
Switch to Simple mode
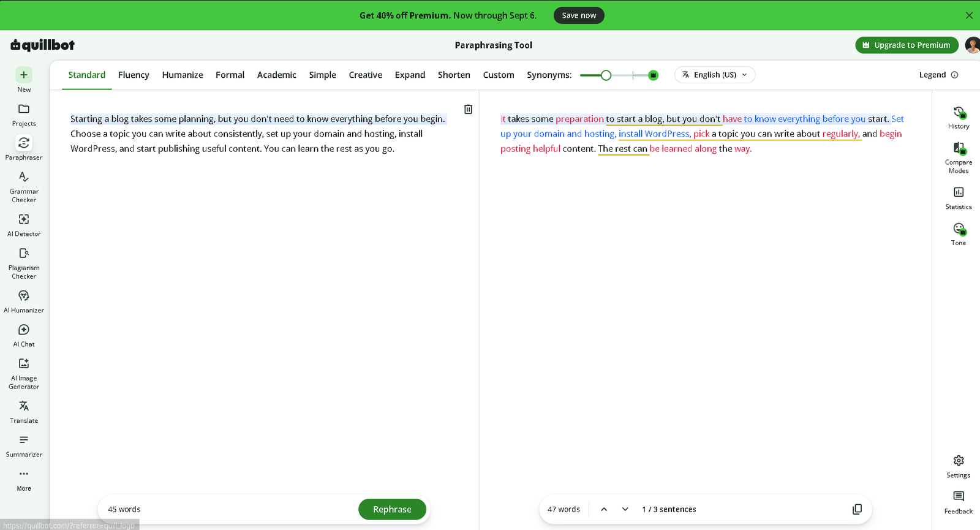pos(322,75)
